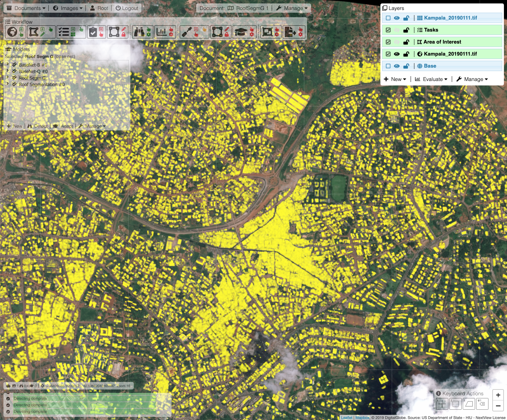Toggle visibility eye of Tasks layer
Viewport: 507px width, 420px height.
397,30
